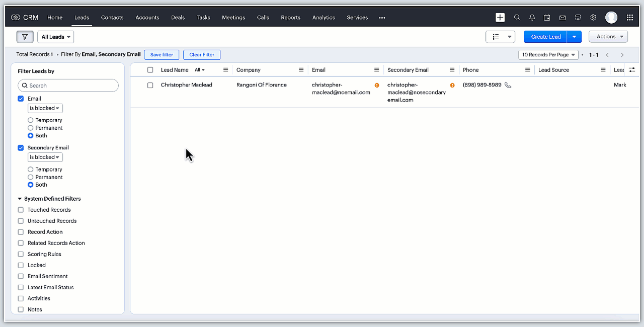Select Temporary radio under Email

coord(31,120)
